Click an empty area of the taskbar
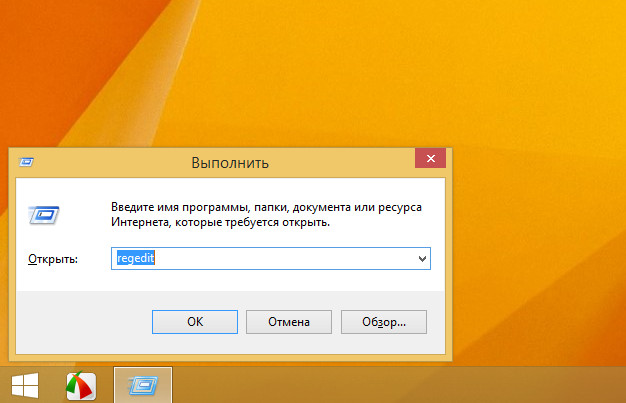626x403 pixels. click(x=400, y=385)
